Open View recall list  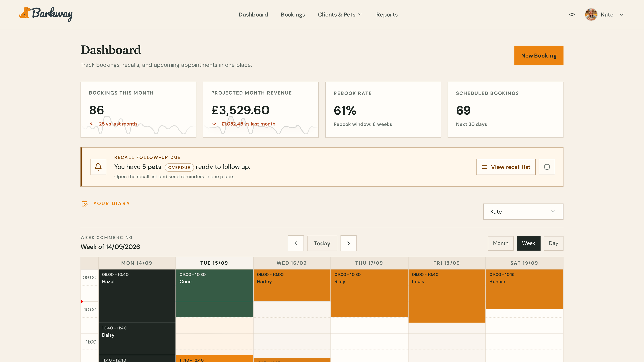point(506,167)
